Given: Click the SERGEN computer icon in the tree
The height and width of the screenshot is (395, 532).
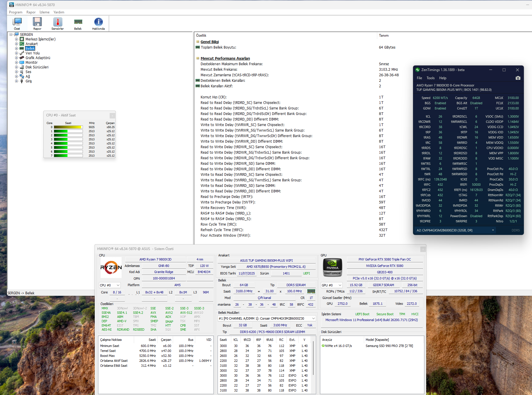Looking at the screenshot, I should pyautogui.click(x=17, y=34).
